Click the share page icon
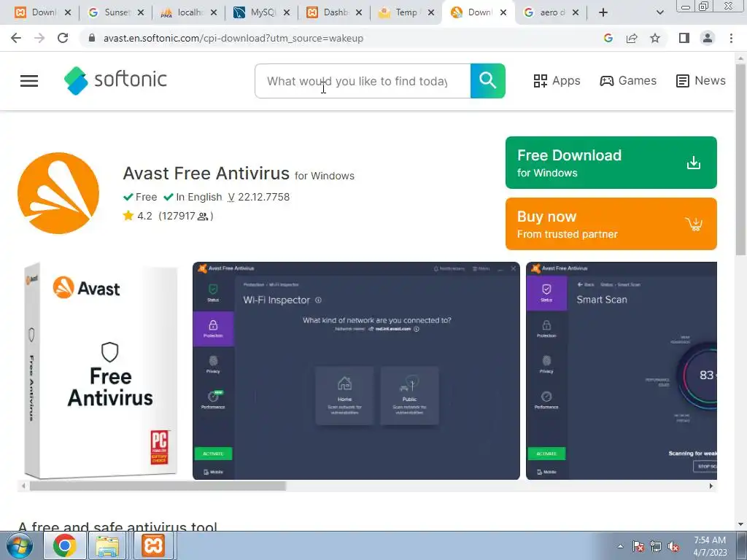 [632, 38]
